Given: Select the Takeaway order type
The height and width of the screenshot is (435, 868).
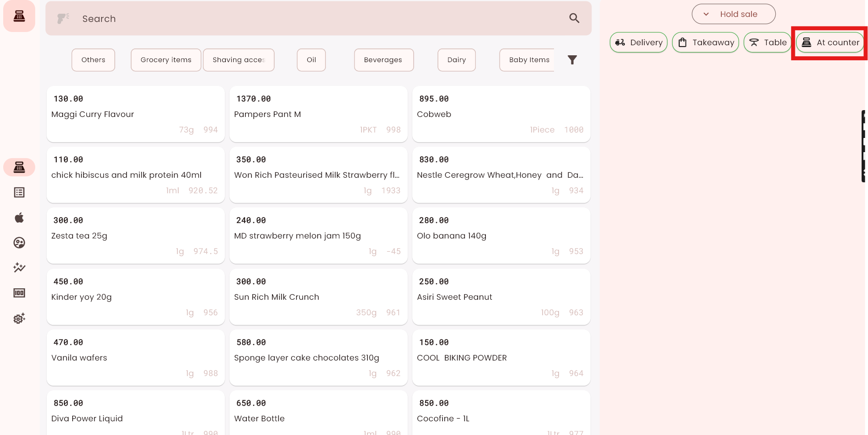Looking at the screenshot, I should pos(705,42).
